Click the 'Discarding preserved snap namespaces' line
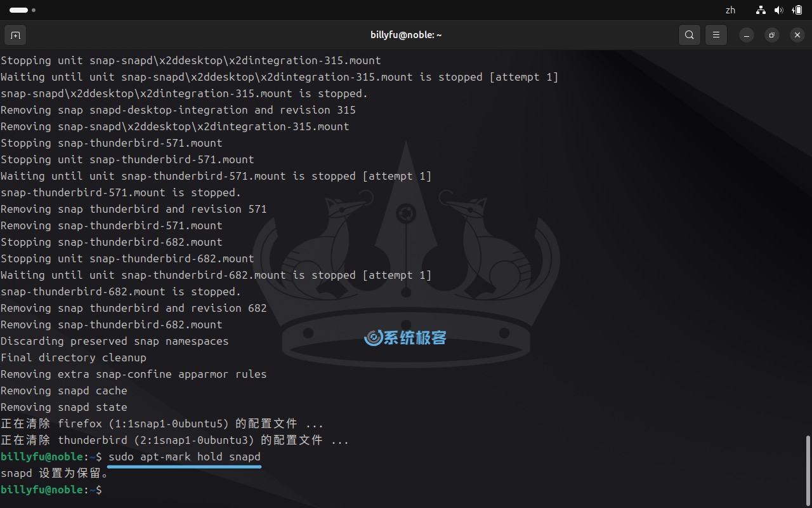 pos(114,341)
